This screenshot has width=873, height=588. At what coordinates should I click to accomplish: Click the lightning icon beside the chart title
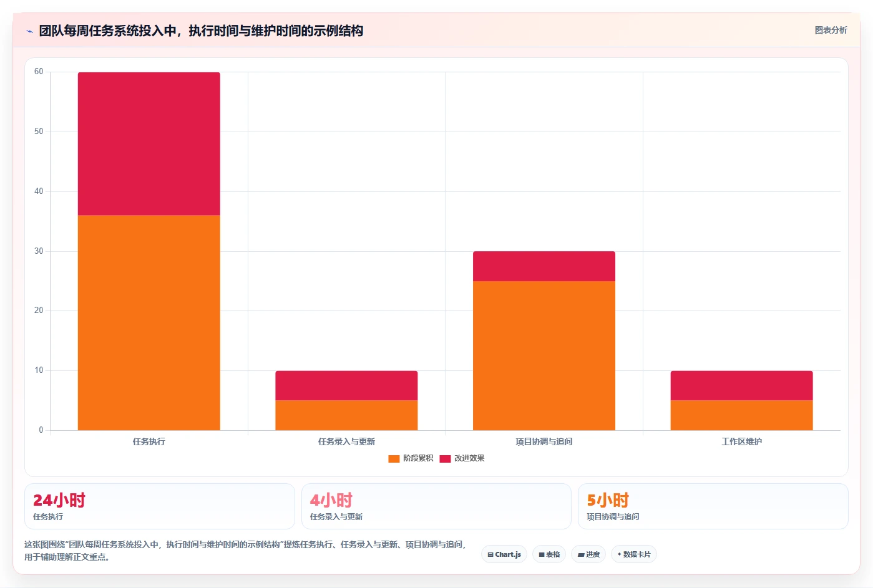[x=29, y=31]
